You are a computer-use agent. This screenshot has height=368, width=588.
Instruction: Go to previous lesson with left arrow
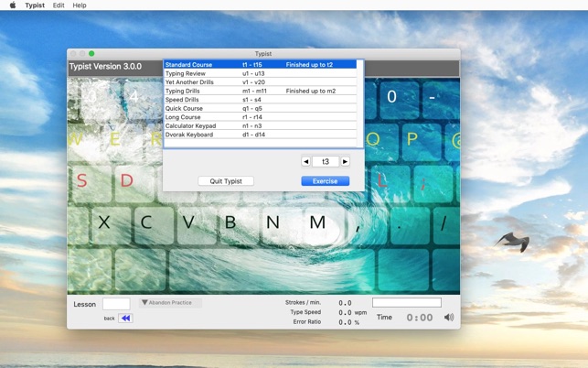pos(306,161)
